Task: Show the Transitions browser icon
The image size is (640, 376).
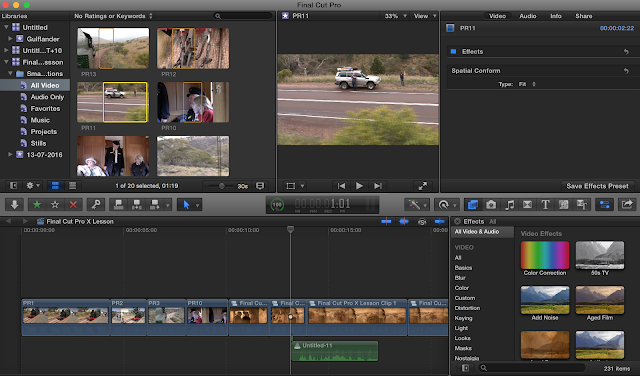Action: 527,205
